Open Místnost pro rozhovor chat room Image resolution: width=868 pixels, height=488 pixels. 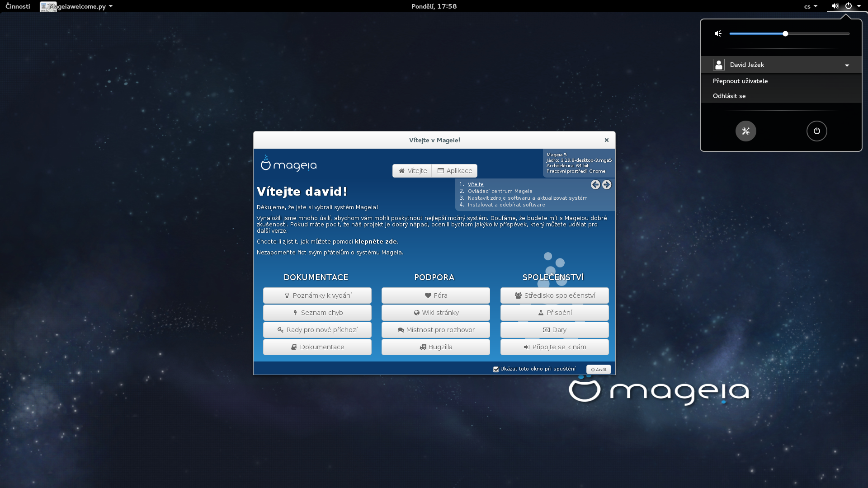(x=436, y=330)
